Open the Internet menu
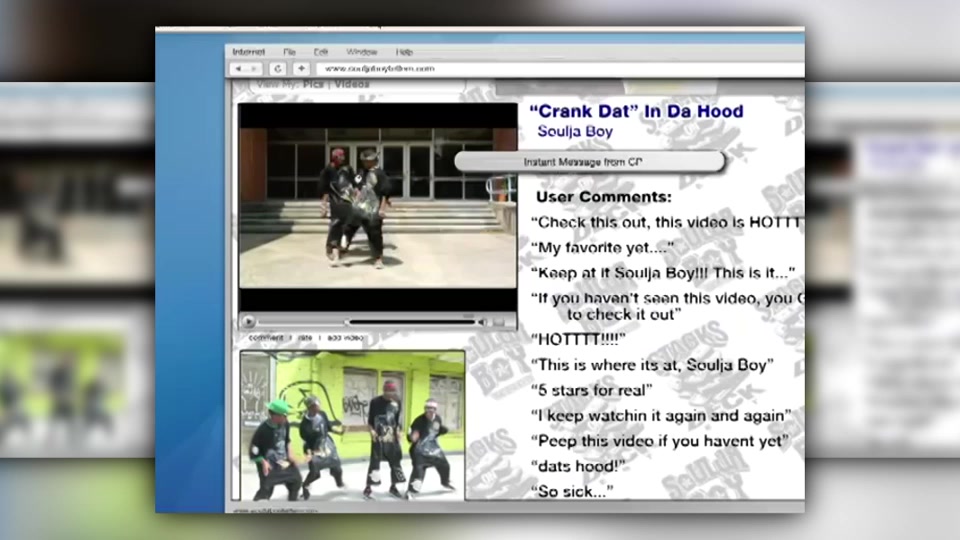The height and width of the screenshot is (540, 960). (x=249, y=52)
